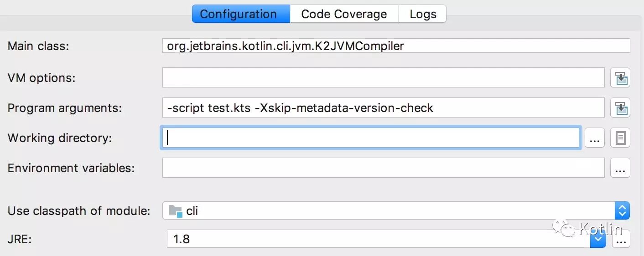Edit Environment variables via ellipsis button
644x256 pixels.
coord(620,168)
